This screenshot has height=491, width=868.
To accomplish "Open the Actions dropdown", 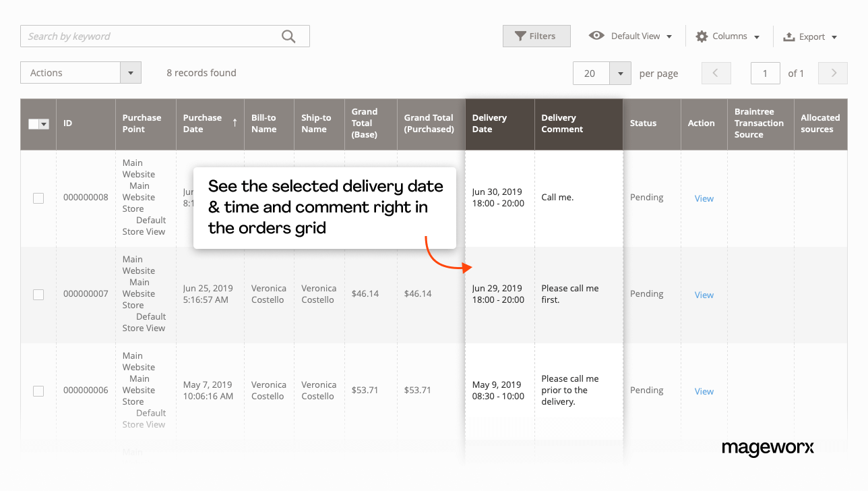I will (130, 72).
